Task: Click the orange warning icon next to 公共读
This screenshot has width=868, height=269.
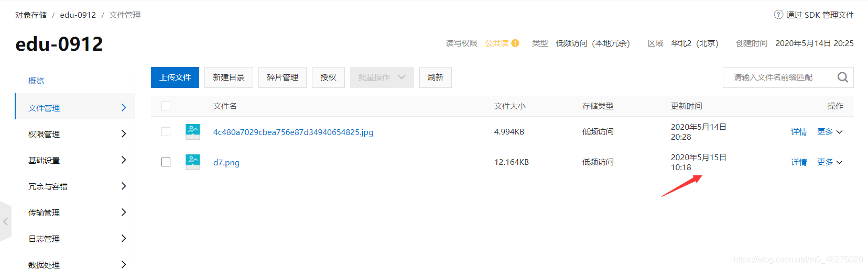Action: coord(515,43)
